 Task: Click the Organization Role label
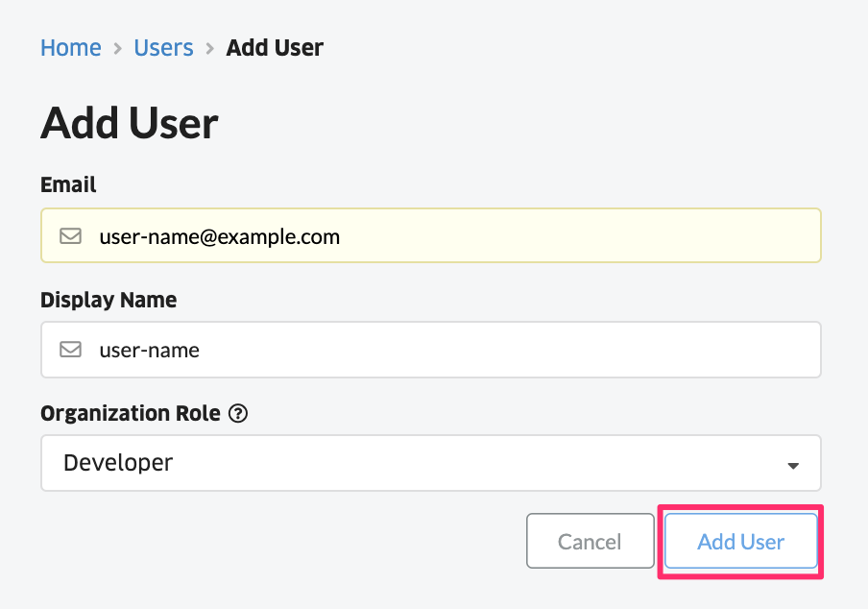130,413
